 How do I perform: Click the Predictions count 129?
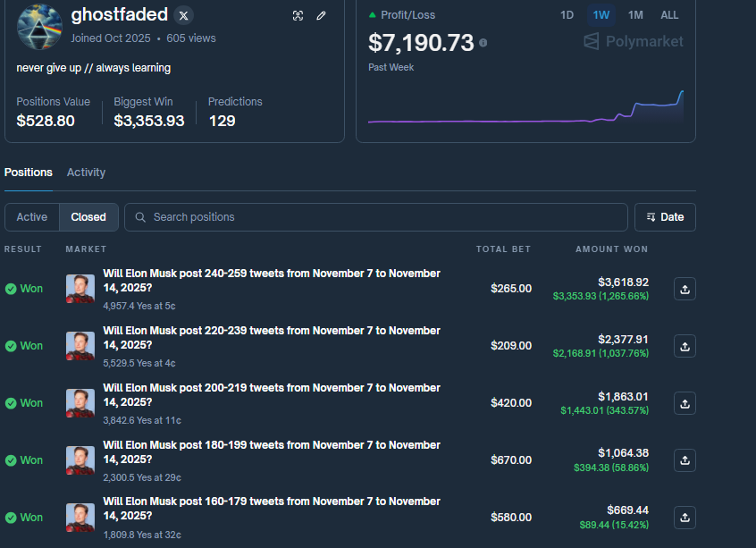pos(222,121)
